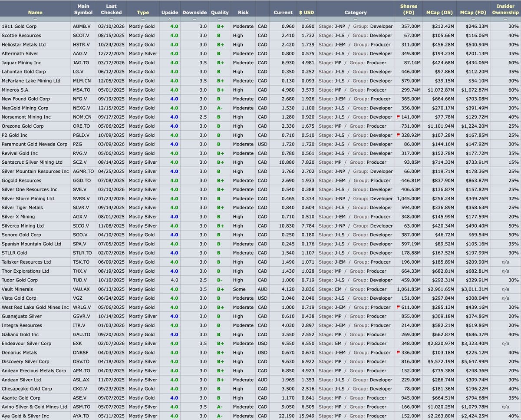Select the Mineros S.A. company name
The width and height of the screenshot is (521, 420).
pos(16,90)
